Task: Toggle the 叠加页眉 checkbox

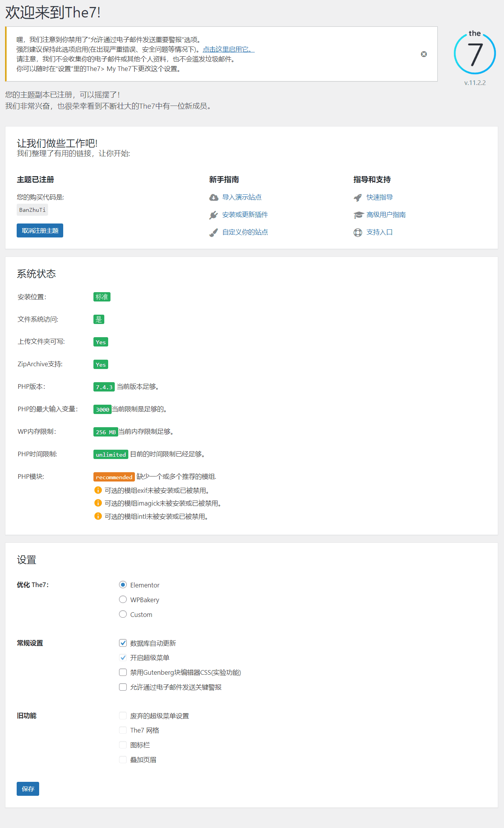Action: pyautogui.click(x=123, y=760)
